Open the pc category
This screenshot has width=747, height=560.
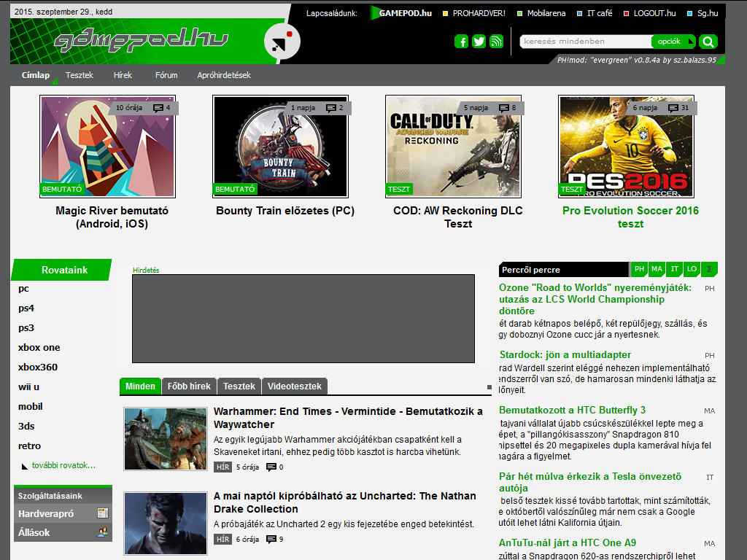(23, 289)
